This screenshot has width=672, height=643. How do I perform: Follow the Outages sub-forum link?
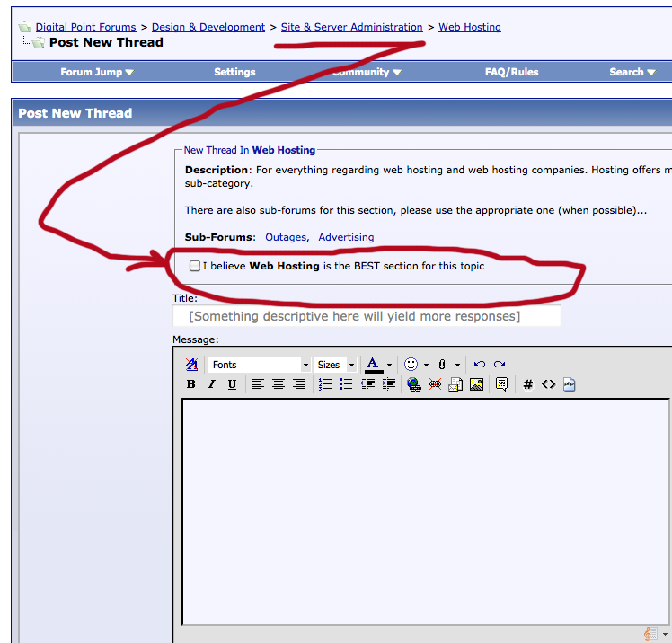click(286, 237)
